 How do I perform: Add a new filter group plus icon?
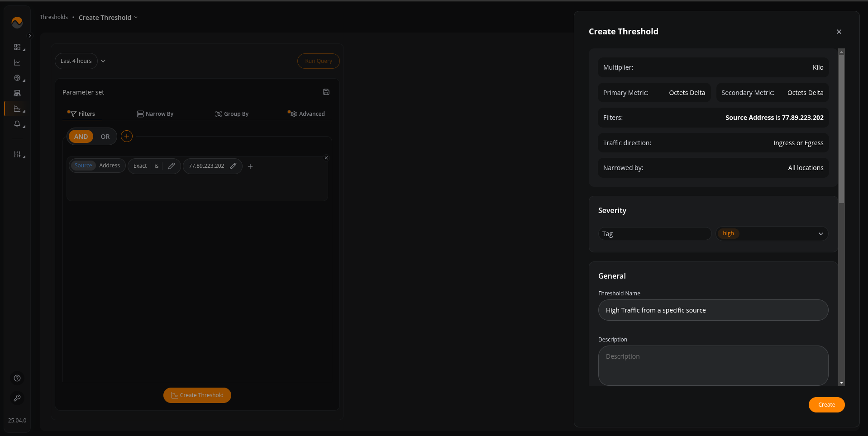[x=127, y=136]
